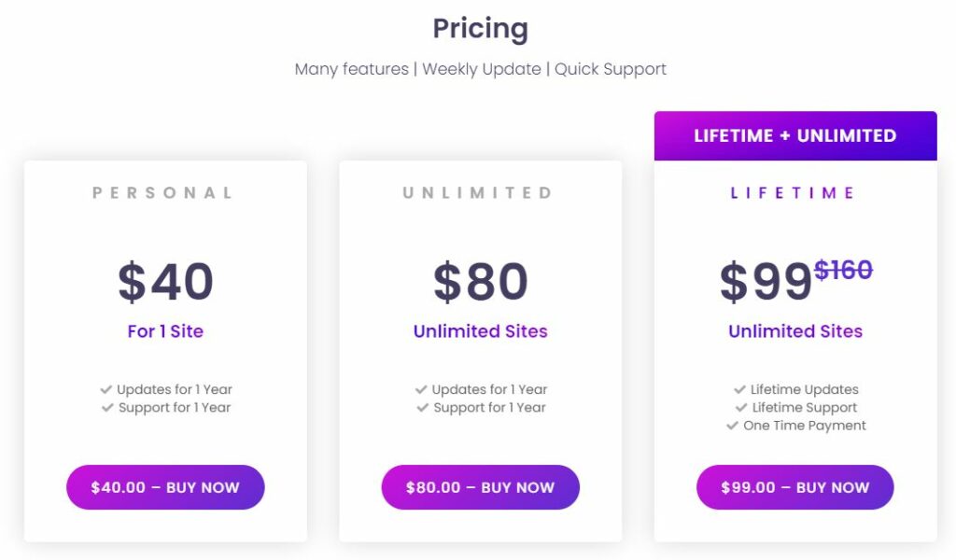
Task: Click the For 1 Site label
Action: (165, 331)
